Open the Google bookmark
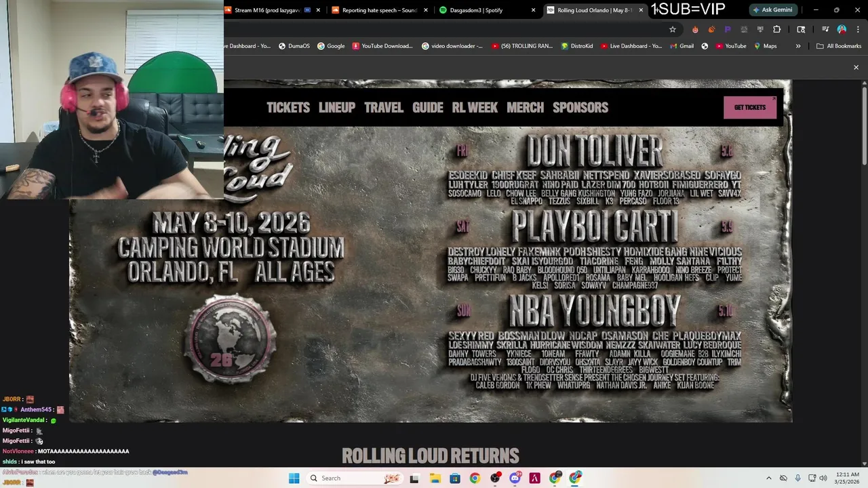Viewport: 868px width, 488px height. pyautogui.click(x=331, y=46)
